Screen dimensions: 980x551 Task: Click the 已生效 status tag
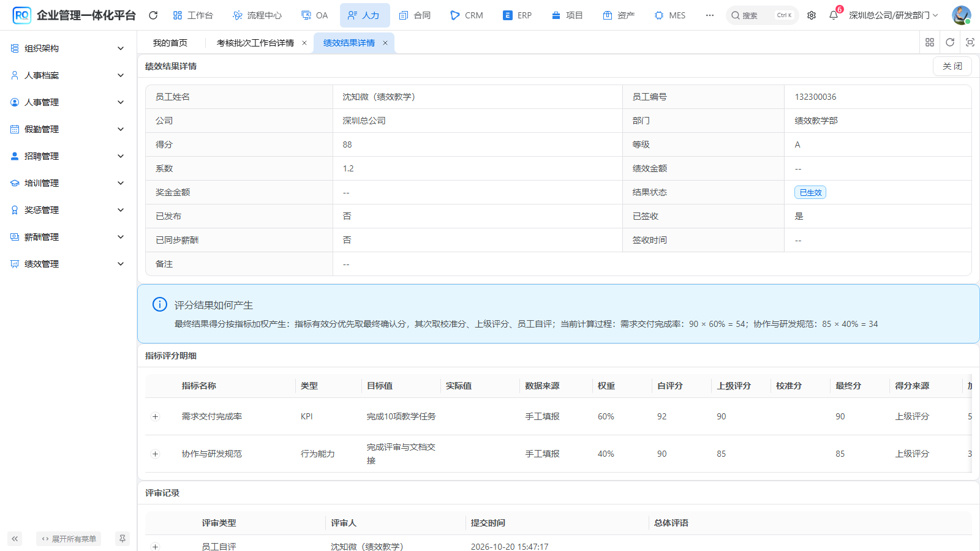coord(810,192)
